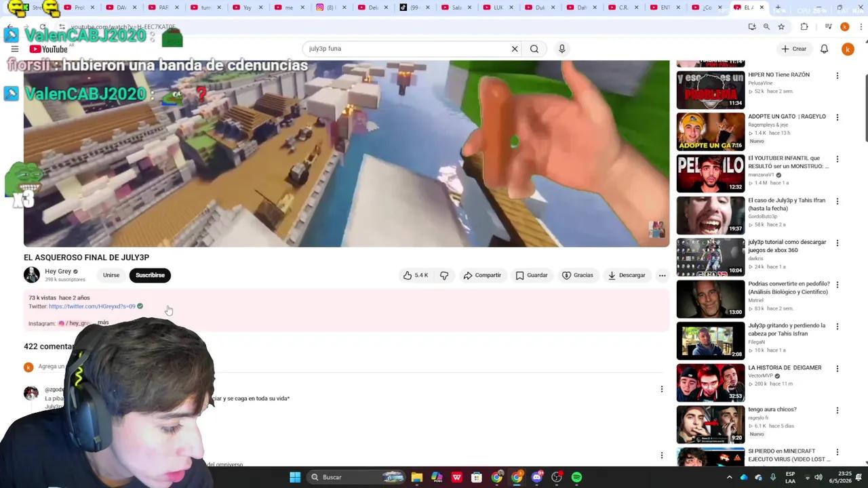Screen dimensions: 868x488
Task: Save video with Guardar button
Action: pyautogui.click(x=532, y=275)
